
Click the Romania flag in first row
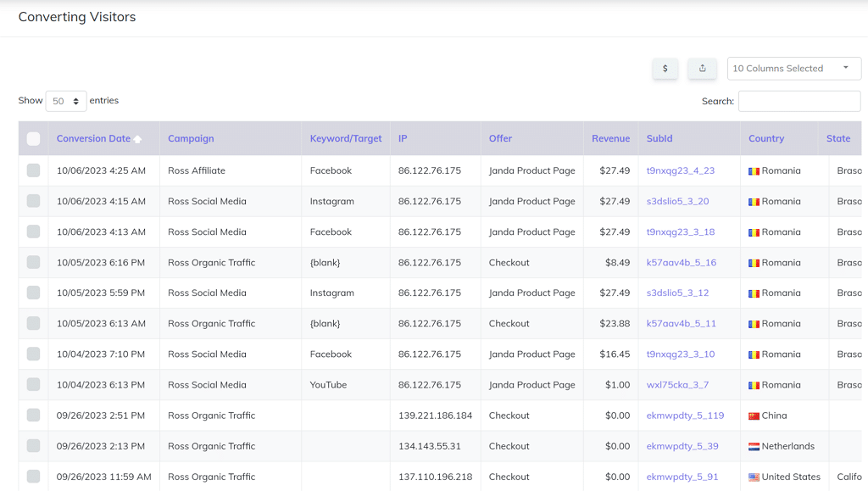point(754,171)
